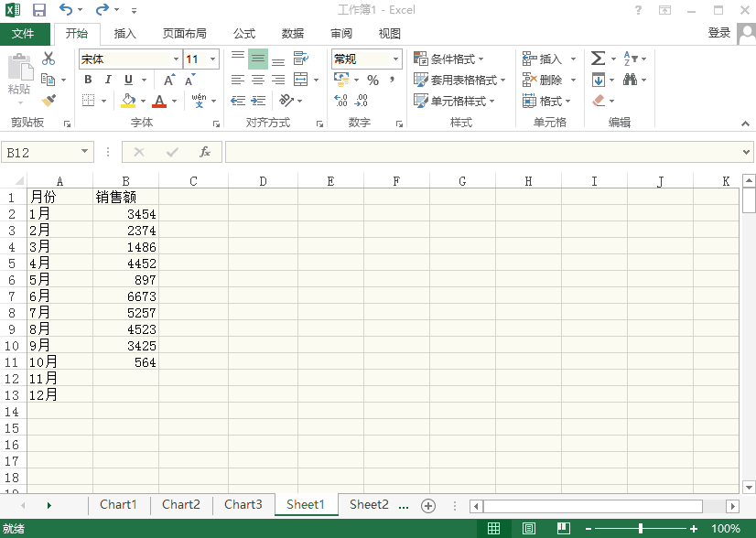Apply accounting number format

(x=341, y=80)
